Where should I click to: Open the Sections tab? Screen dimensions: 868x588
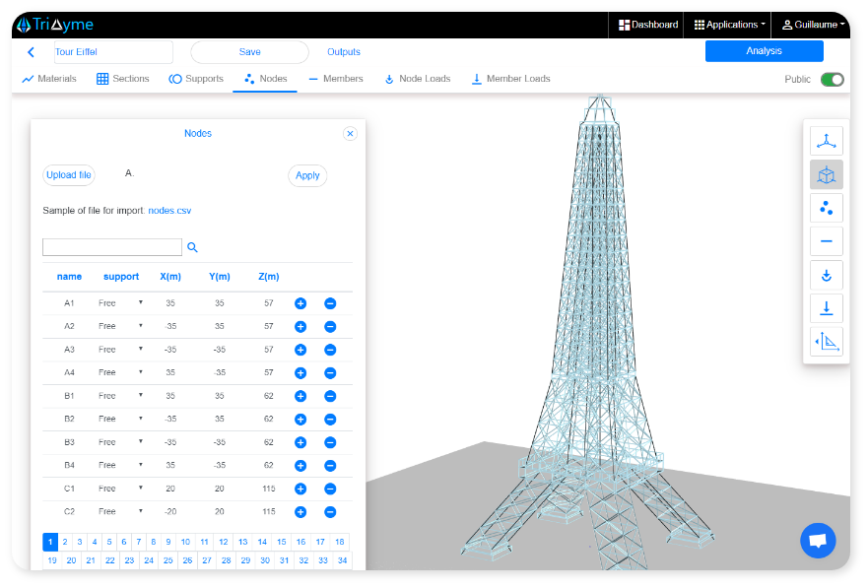[x=122, y=79]
